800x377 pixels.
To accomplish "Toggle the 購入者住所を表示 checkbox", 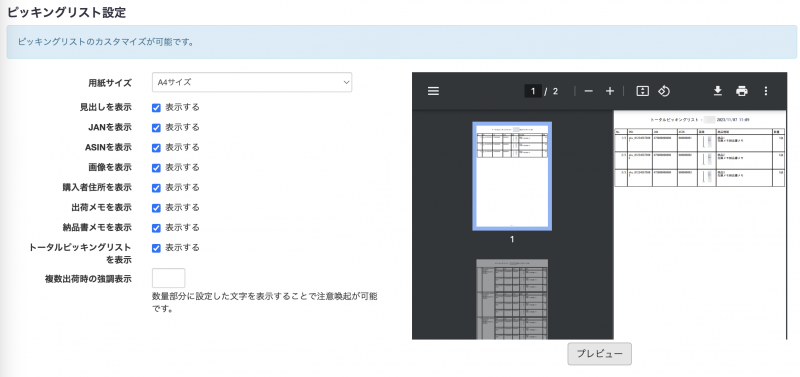I will [x=157, y=188].
